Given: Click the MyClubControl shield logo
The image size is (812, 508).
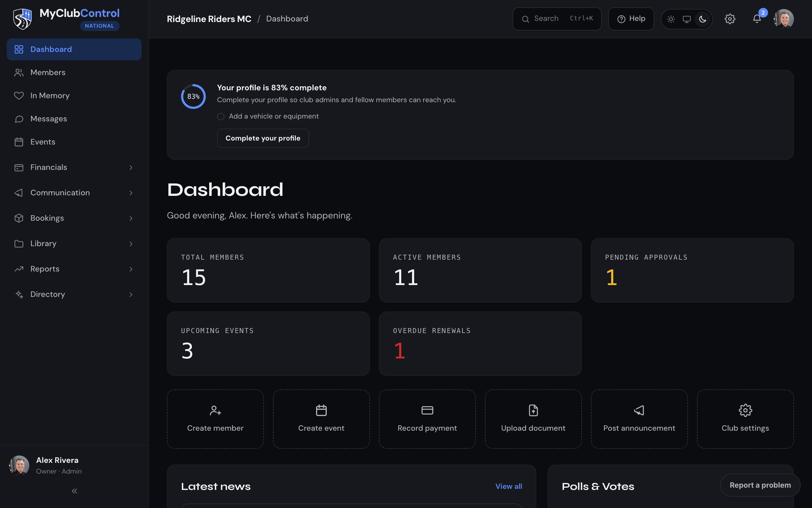Looking at the screenshot, I should point(22,19).
